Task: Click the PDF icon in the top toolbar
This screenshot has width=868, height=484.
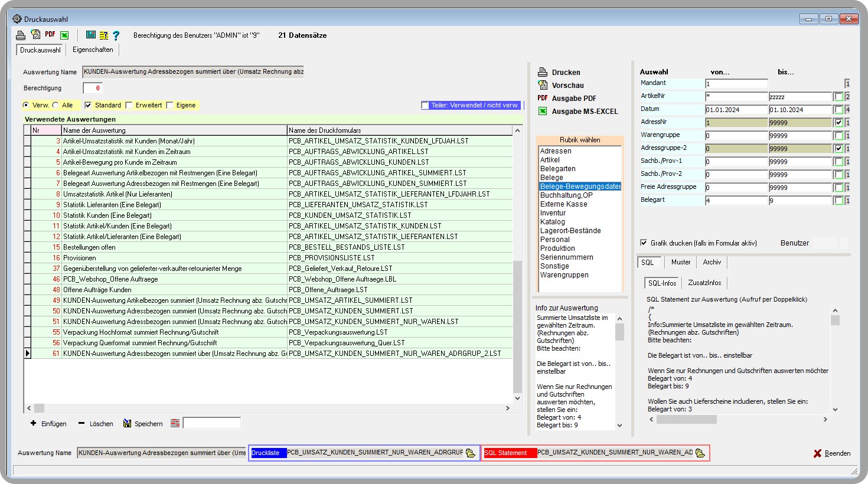Action: 50,35
